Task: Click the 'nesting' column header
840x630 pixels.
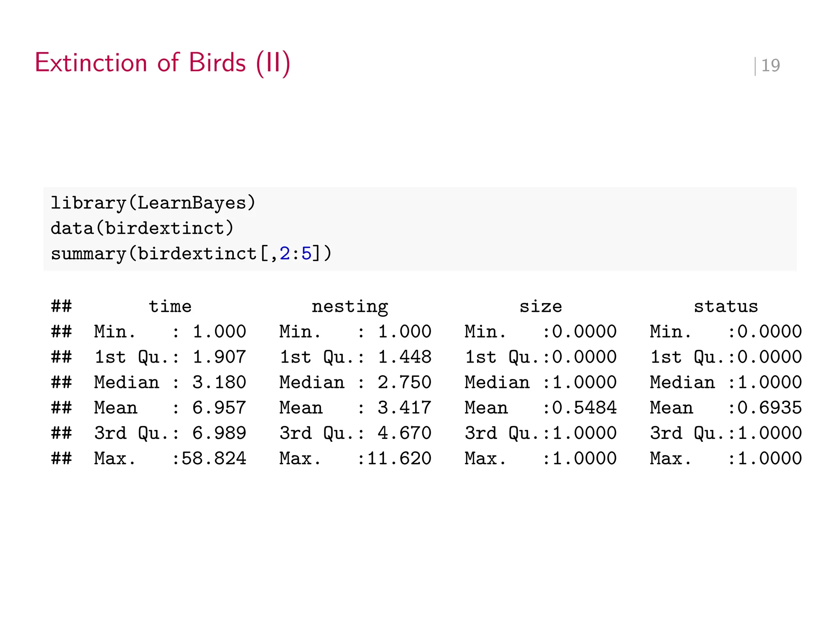Action: click(350, 307)
